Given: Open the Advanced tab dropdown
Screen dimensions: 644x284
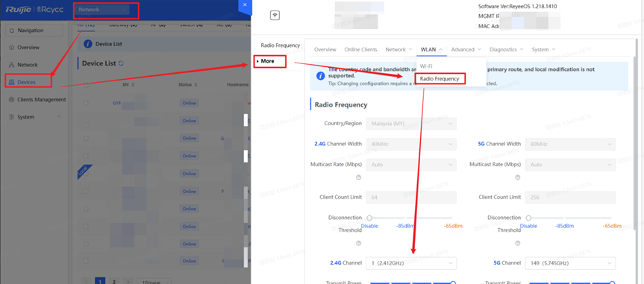Looking at the screenshot, I should point(466,49).
